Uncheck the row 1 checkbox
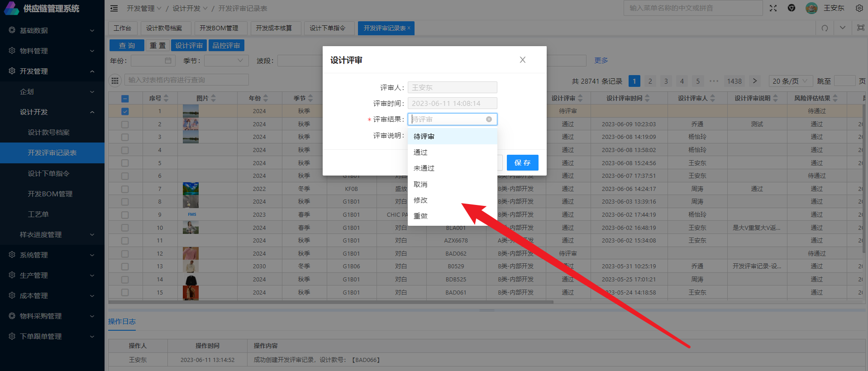The image size is (868, 371). tap(125, 111)
